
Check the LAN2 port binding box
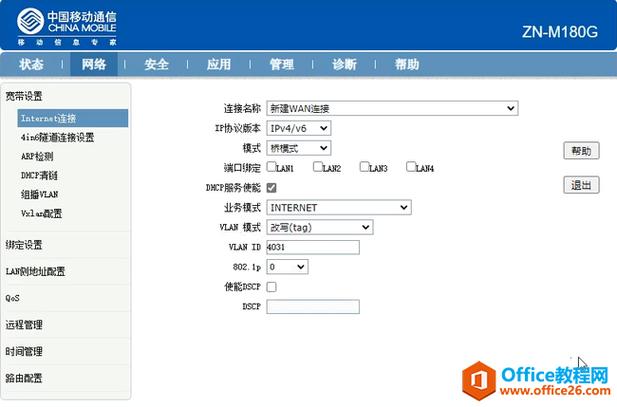pyautogui.click(x=318, y=166)
